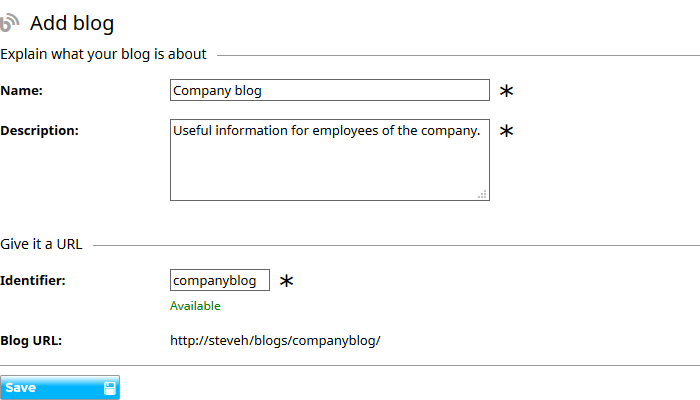Image resolution: width=700 pixels, height=400 pixels.
Task: Click the Blog URL: label
Action: click(x=31, y=341)
